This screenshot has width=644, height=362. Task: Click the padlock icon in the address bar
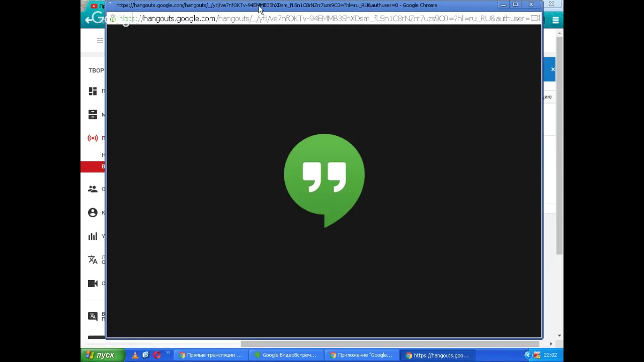113,19
